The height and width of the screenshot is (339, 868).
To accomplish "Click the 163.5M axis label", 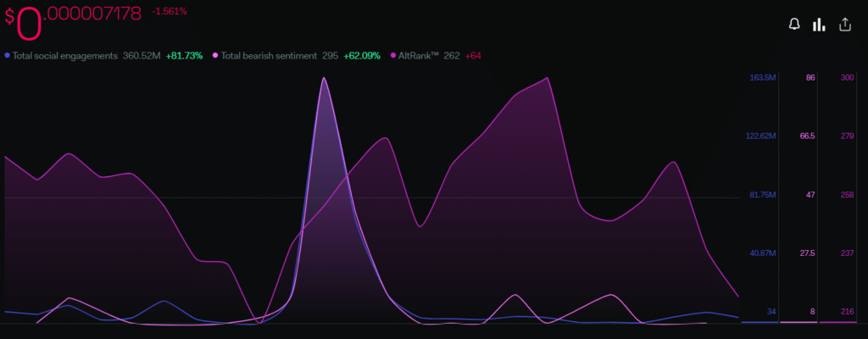I will click(x=762, y=78).
